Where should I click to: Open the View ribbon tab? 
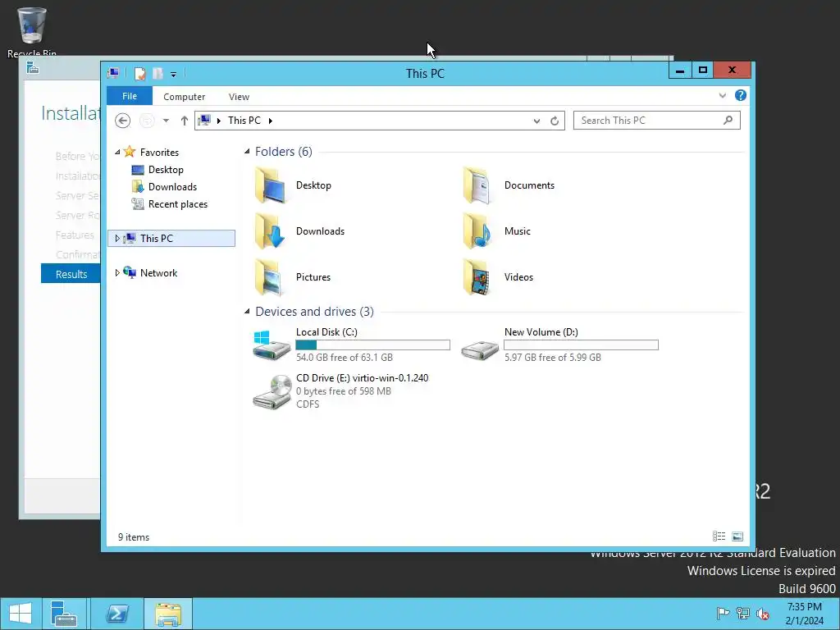click(x=239, y=97)
